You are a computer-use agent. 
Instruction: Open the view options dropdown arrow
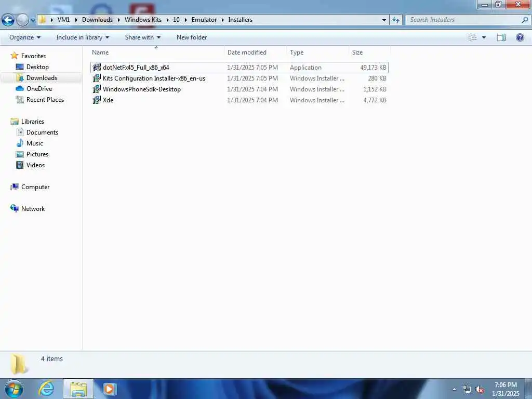(x=484, y=37)
